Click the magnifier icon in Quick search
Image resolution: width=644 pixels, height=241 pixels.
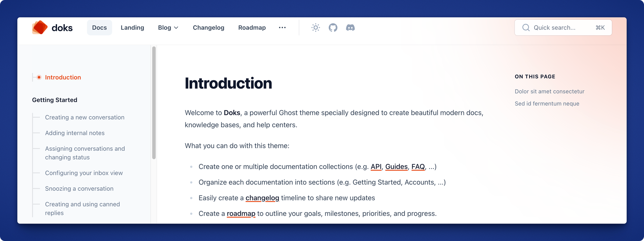tap(526, 27)
